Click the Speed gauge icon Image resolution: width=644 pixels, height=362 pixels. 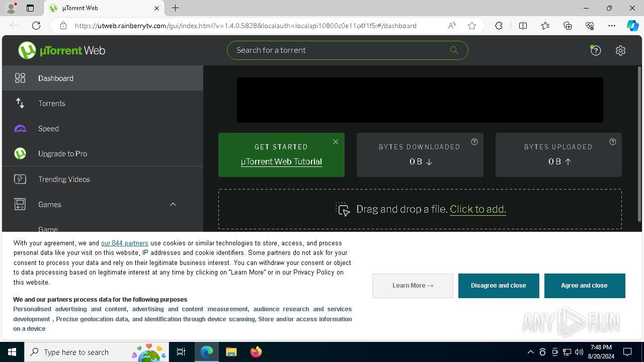point(20,129)
